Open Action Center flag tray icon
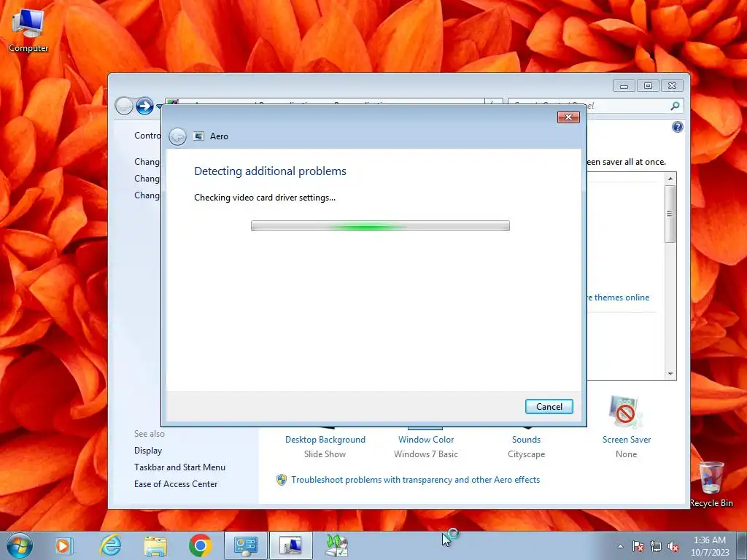 [x=638, y=546]
